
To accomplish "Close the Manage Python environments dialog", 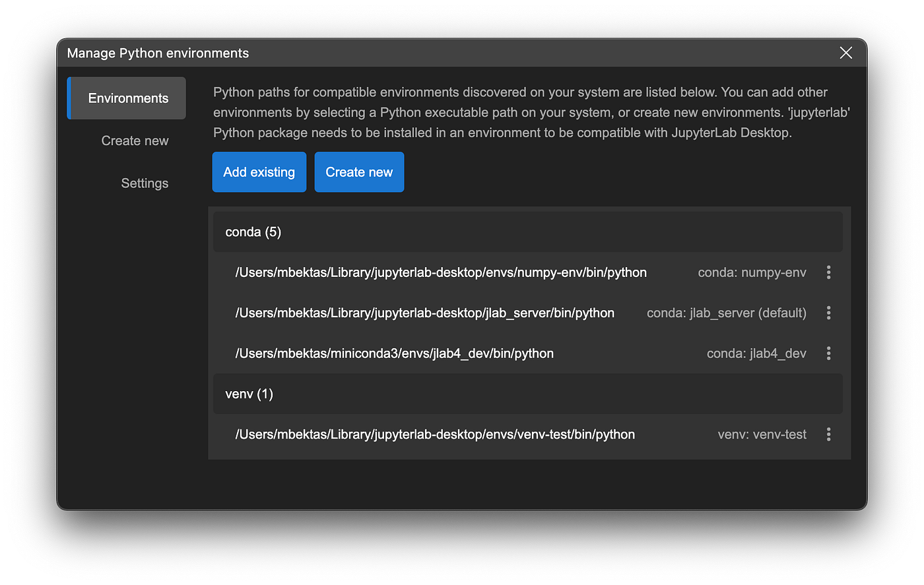I will tap(845, 53).
